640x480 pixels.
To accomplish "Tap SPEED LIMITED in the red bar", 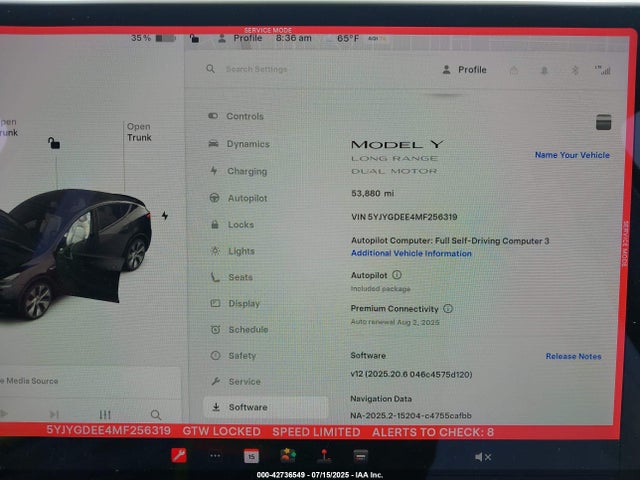I will click(x=316, y=432).
